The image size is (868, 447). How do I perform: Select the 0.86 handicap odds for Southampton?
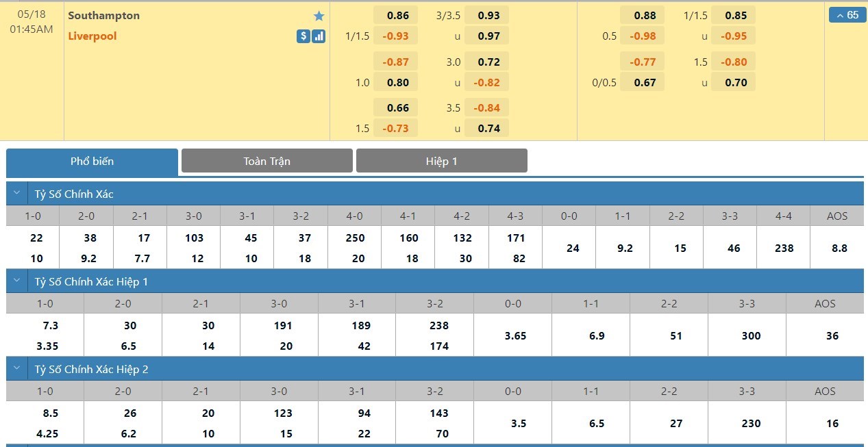click(397, 16)
